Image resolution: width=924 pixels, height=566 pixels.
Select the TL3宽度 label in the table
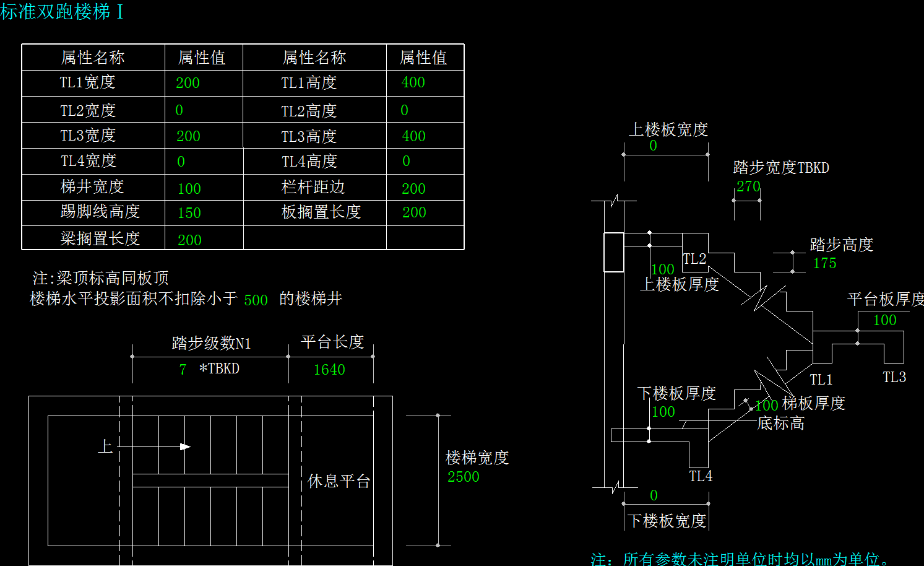tap(88, 136)
